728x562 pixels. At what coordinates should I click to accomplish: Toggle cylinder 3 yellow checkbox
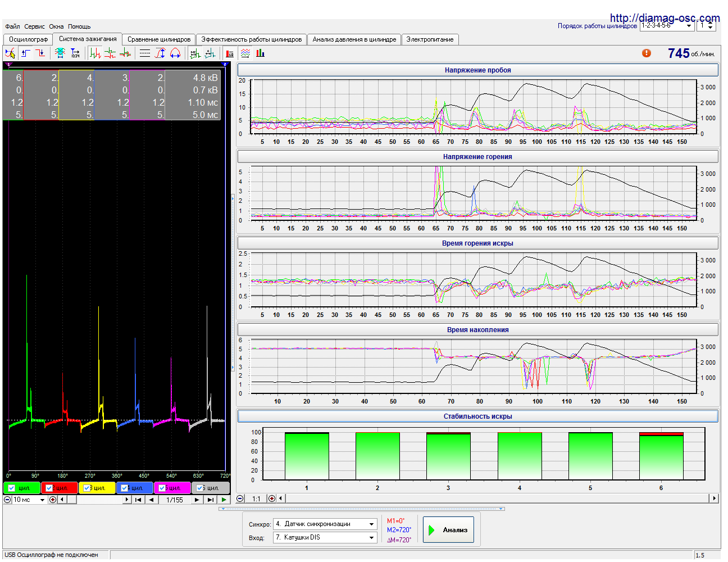[87, 488]
